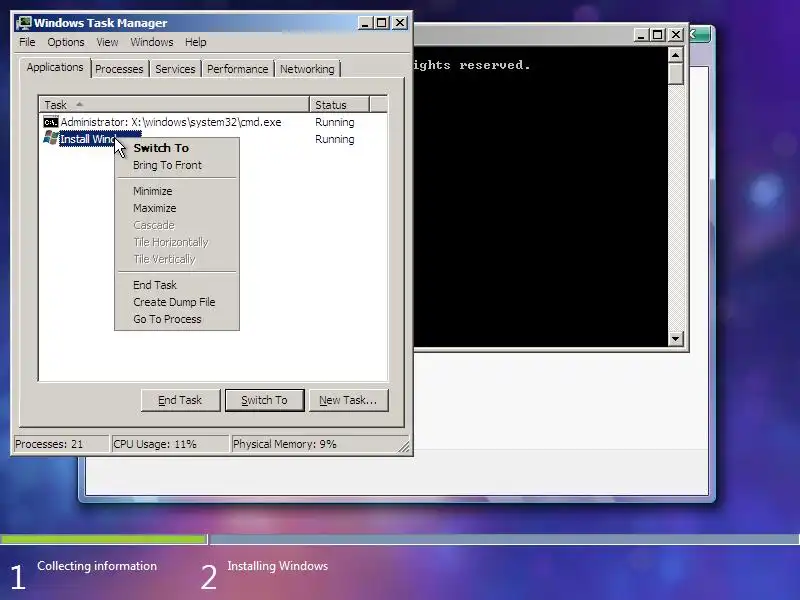Viewport: 800px width, 600px height.
Task: Sort by the Status column header
Action: pos(339,105)
